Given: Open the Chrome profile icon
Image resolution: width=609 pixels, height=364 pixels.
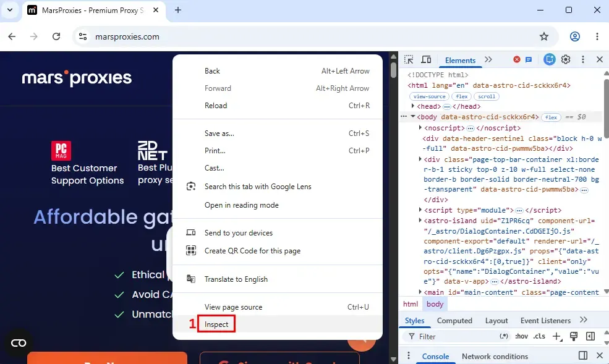Looking at the screenshot, I should 575,36.
